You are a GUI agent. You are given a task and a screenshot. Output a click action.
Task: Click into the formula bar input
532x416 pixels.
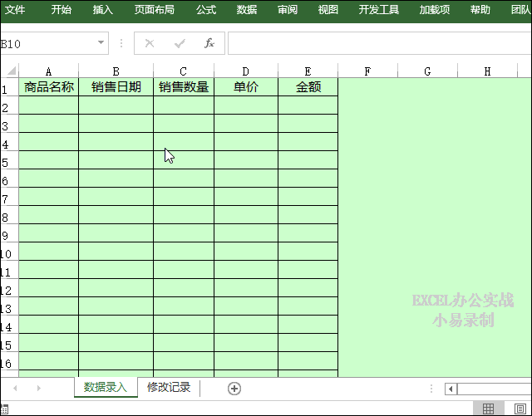(x=379, y=43)
